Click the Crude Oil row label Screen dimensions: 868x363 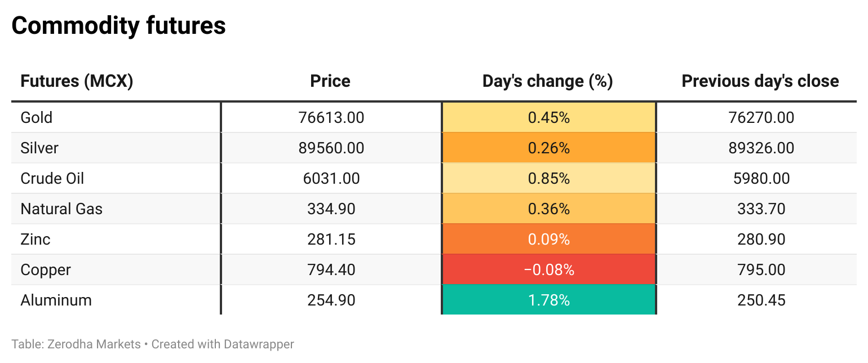tap(52, 179)
